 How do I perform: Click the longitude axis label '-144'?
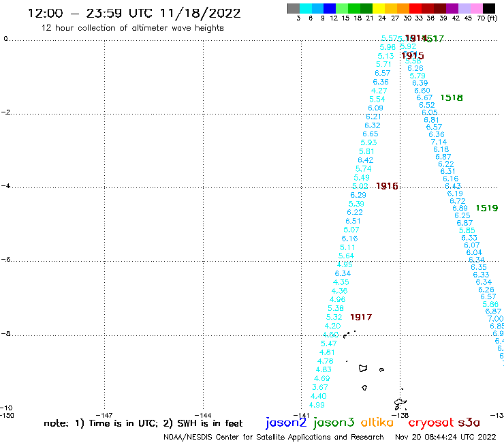coord(203,415)
